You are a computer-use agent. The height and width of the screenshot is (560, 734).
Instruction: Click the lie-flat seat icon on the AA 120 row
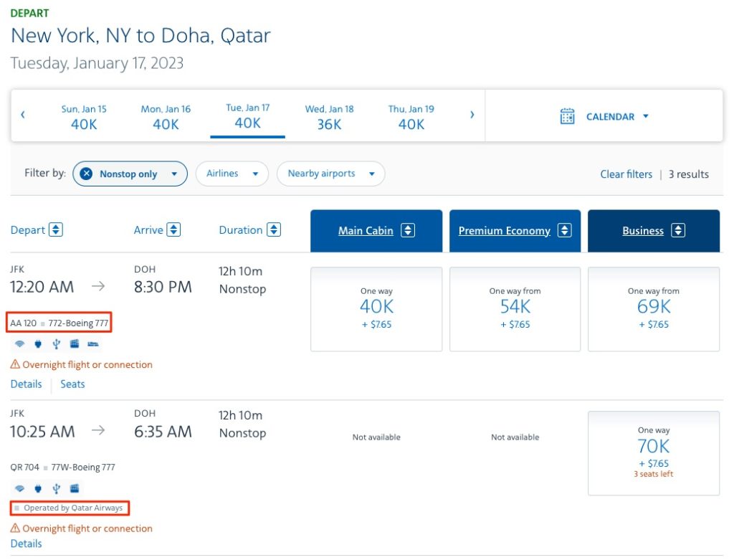pos(93,343)
